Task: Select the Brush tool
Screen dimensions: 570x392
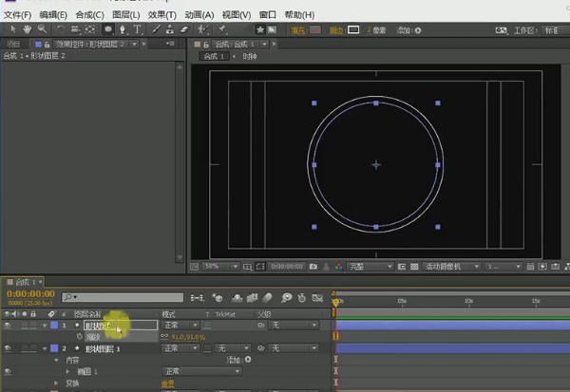Action: tap(156, 29)
